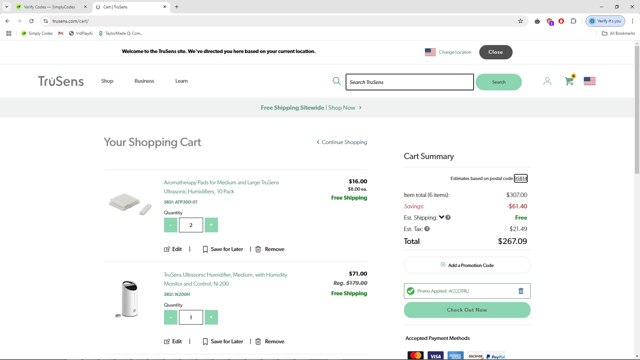Click Continue Shopping link
Image resolution: width=640 pixels, height=360 pixels.
[x=342, y=142]
